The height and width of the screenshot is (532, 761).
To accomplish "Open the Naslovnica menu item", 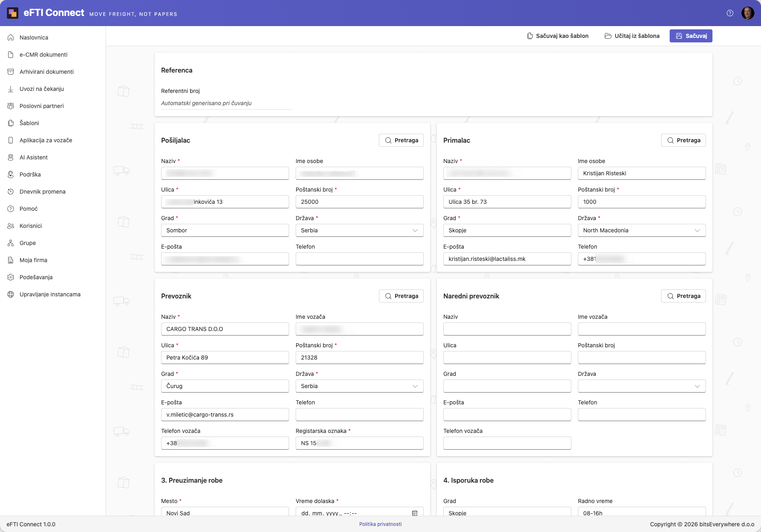I will click(x=53, y=38).
